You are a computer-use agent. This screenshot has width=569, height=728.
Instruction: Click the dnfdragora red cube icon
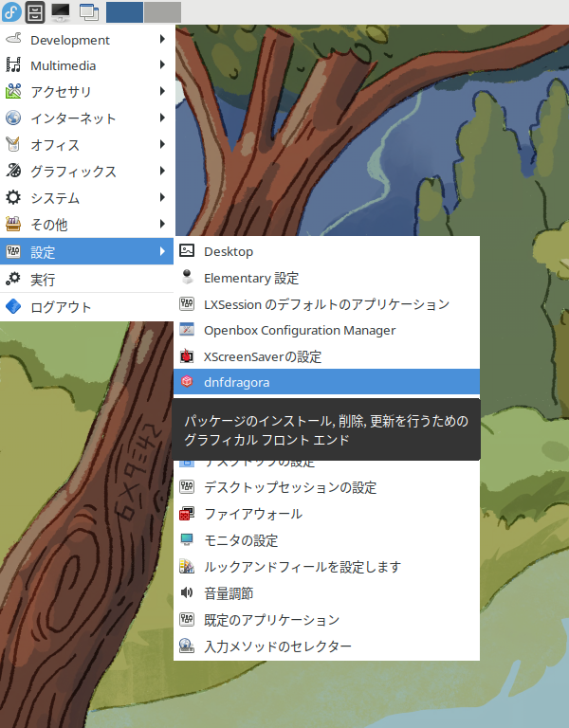pyautogui.click(x=187, y=382)
